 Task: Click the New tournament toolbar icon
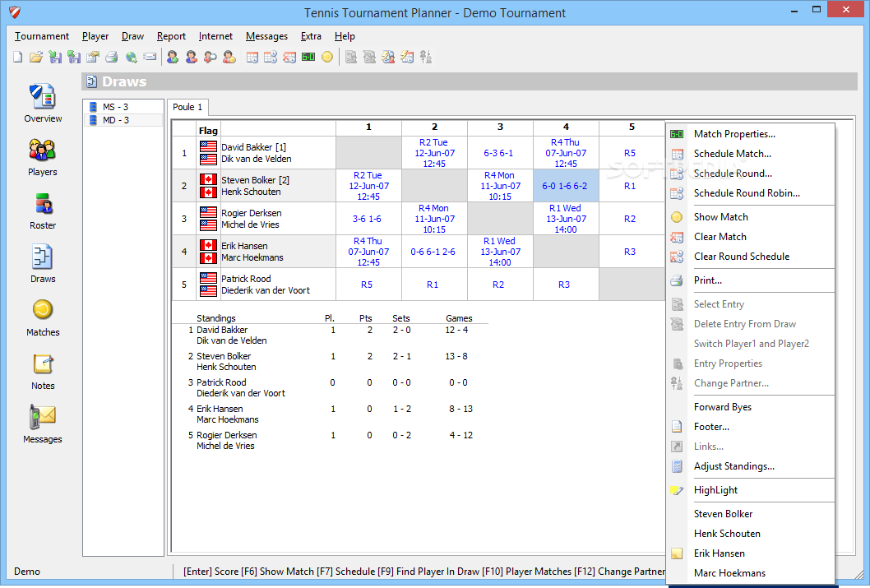click(18, 57)
